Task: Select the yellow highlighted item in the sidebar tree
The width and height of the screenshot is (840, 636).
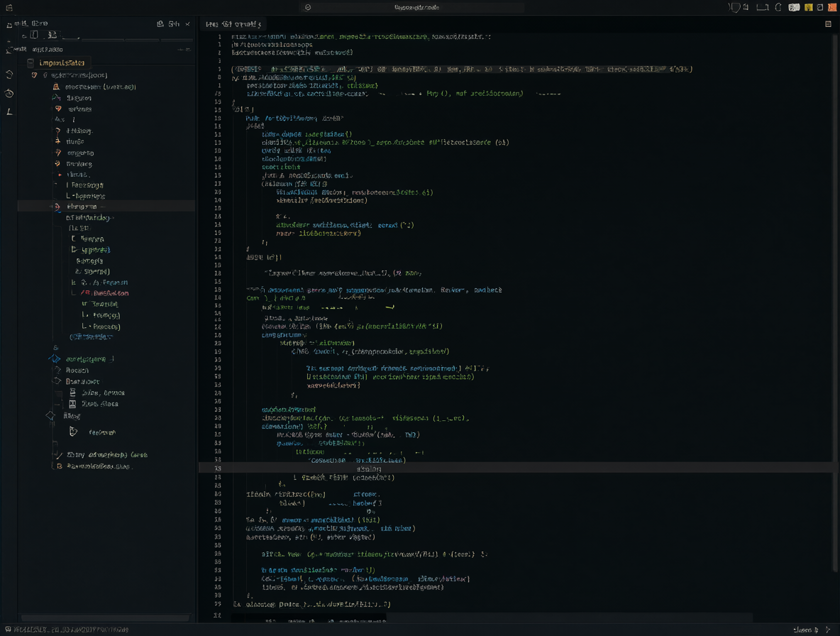Action: [62, 62]
